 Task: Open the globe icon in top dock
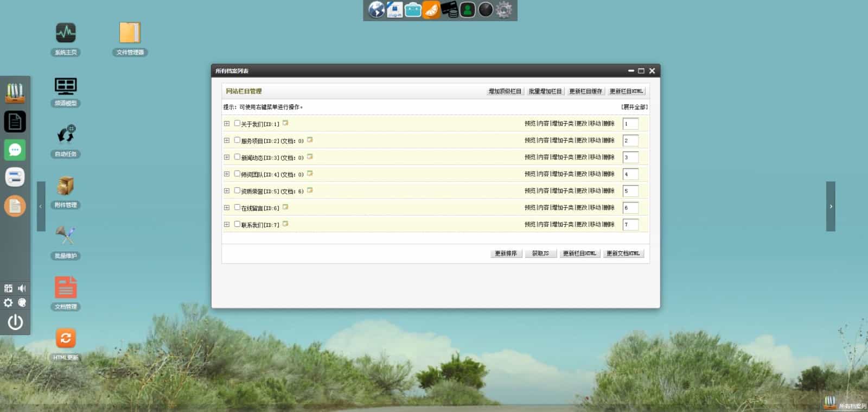(376, 10)
